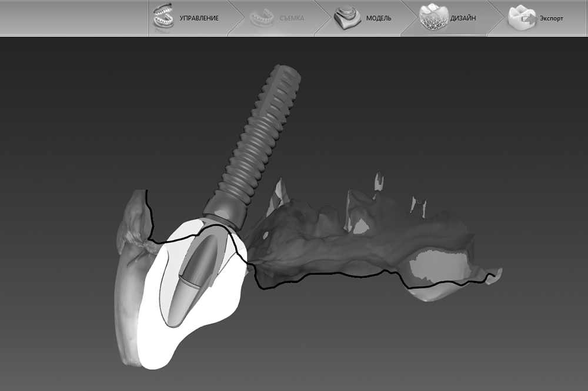Image resolution: width=588 pixels, height=391 pixels.
Task: Click the blank toolbar area left of УПРАВЛЕНИЕ
Action: (x=71, y=18)
